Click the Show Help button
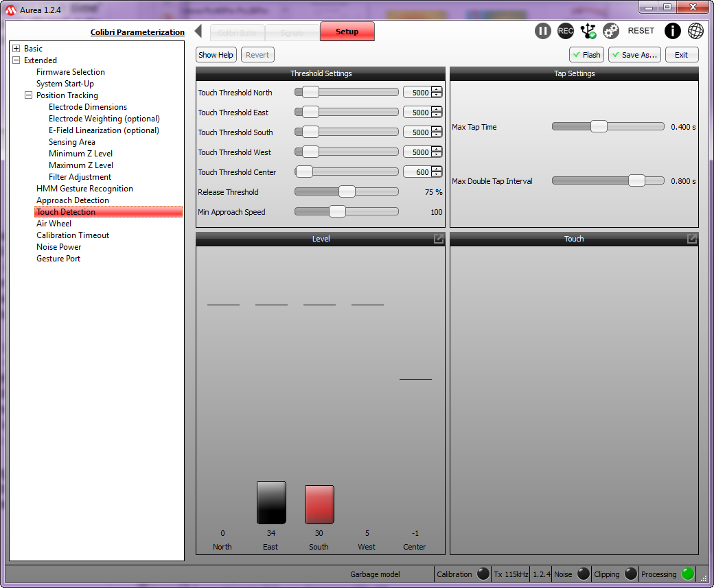Viewport: 714px width, 588px height. pyautogui.click(x=216, y=55)
